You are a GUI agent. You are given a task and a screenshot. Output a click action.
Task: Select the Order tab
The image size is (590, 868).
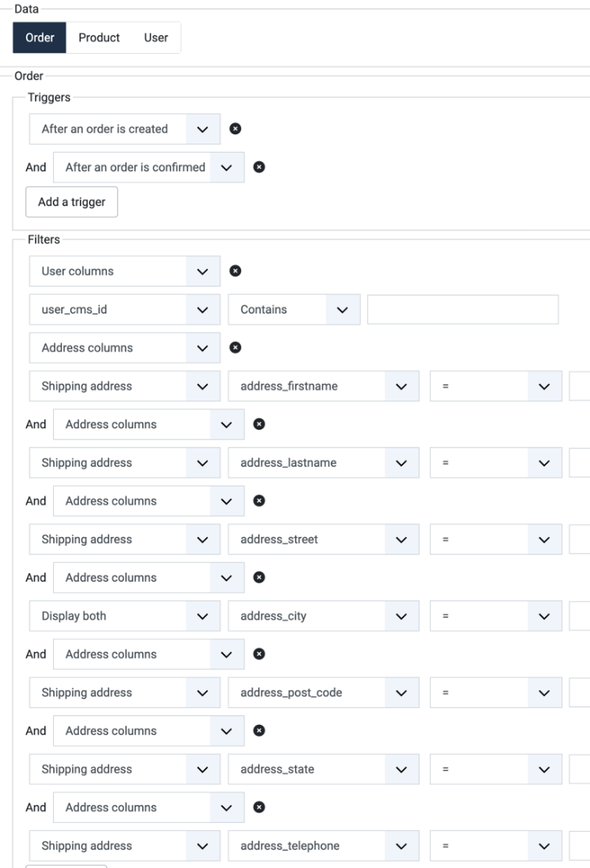pyautogui.click(x=39, y=38)
